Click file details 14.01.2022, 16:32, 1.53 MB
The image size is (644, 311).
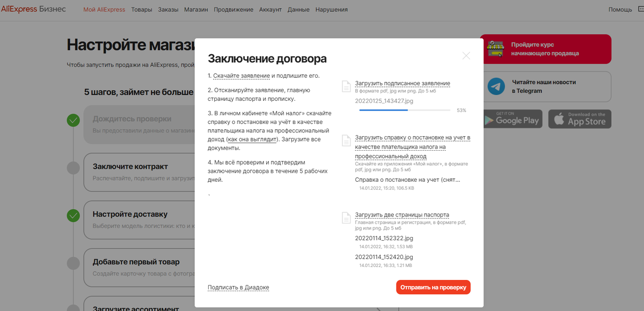coord(386,247)
